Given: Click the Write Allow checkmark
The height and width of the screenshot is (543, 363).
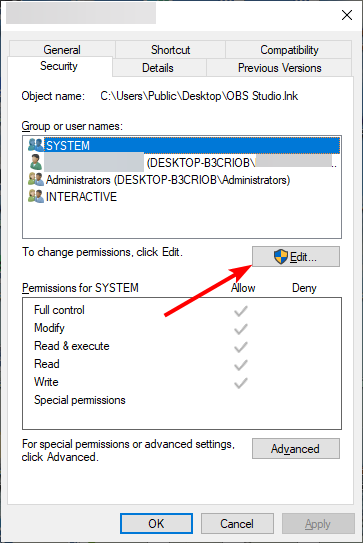Looking at the screenshot, I should click(241, 383).
